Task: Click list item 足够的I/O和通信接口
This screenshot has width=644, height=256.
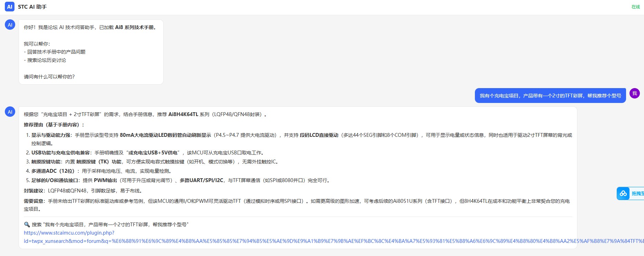Action: 178,180
